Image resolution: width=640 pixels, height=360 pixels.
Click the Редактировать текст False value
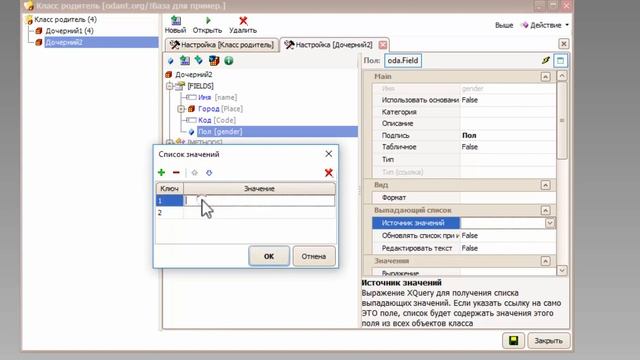click(508, 248)
